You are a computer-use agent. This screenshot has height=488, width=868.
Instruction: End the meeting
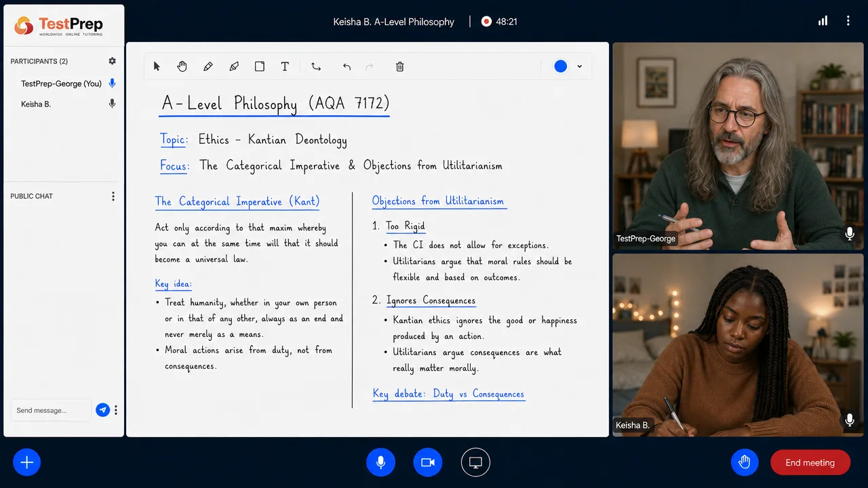pyautogui.click(x=810, y=462)
